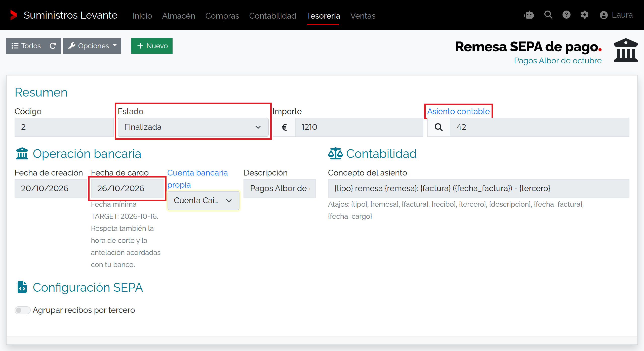This screenshot has width=644, height=351.
Task: Click the Concepto del asiento field
Action: point(478,189)
